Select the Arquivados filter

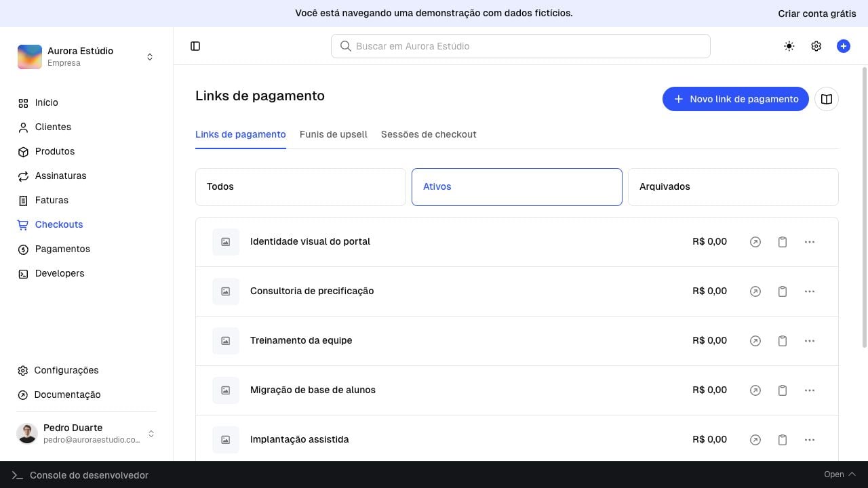(x=733, y=186)
